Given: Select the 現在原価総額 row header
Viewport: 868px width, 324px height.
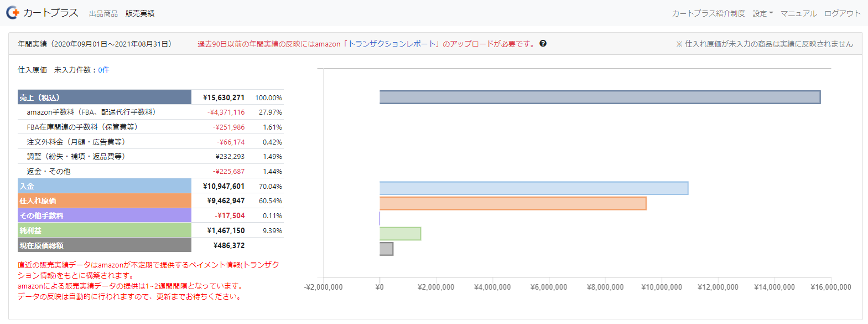Looking at the screenshot, I should pos(105,245).
